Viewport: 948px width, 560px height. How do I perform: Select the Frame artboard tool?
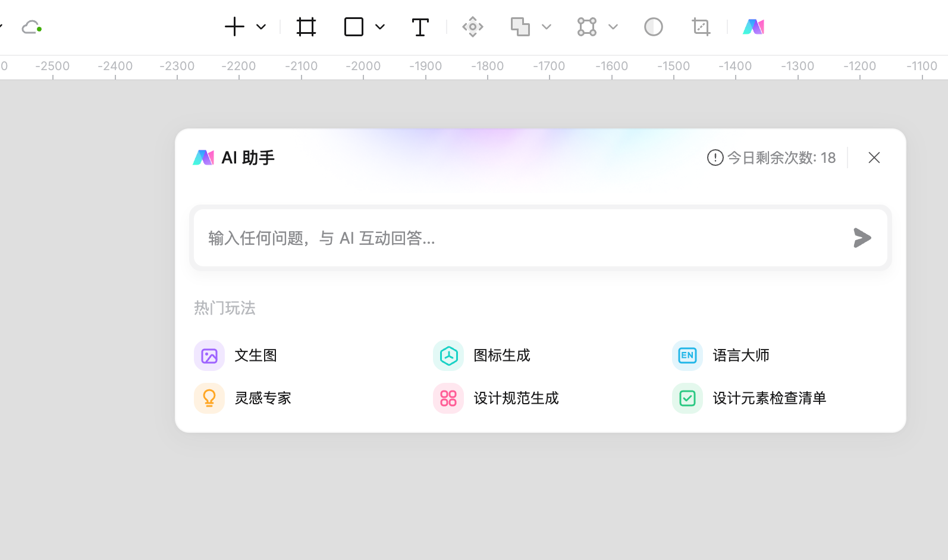point(306,27)
